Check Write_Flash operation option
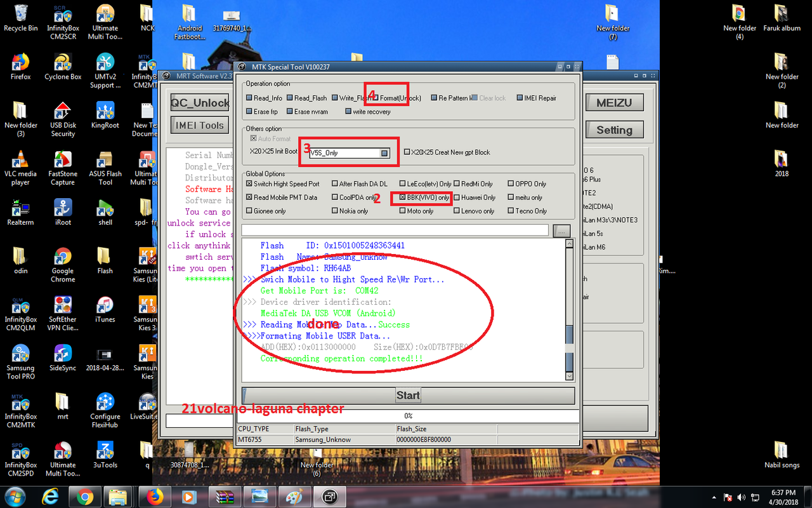 coord(336,98)
